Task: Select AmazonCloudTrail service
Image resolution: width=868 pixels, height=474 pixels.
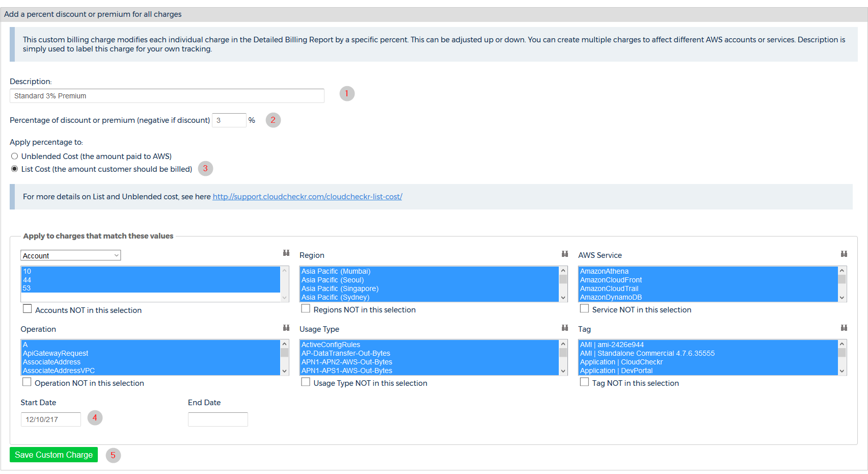Action: [x=708, y=288]
